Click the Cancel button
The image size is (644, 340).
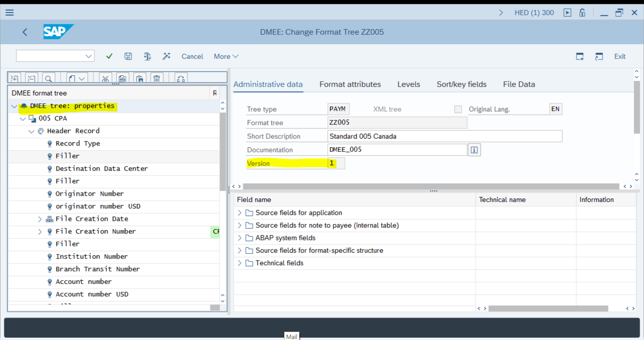tap(192, 56)
